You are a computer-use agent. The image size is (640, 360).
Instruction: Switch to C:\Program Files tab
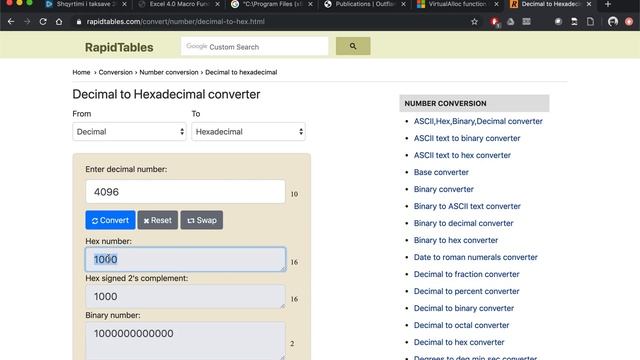click(x=271, y=4)
